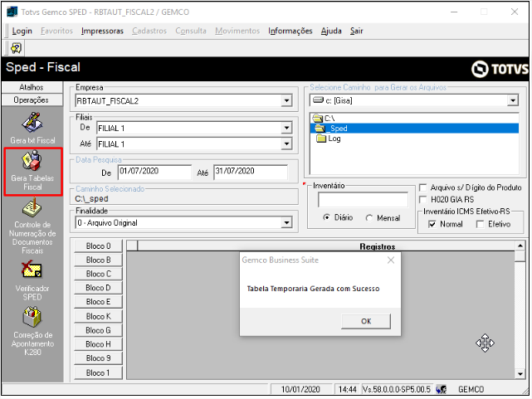The image size is (532, 399).
Task: Click the TOTVS logo in the header
Action: click(500, 69)
